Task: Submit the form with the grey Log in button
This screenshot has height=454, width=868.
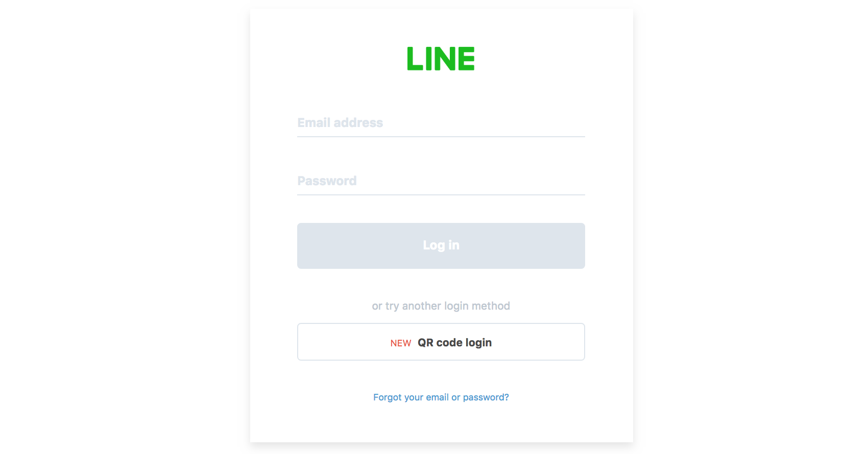Action: [441, 246]
